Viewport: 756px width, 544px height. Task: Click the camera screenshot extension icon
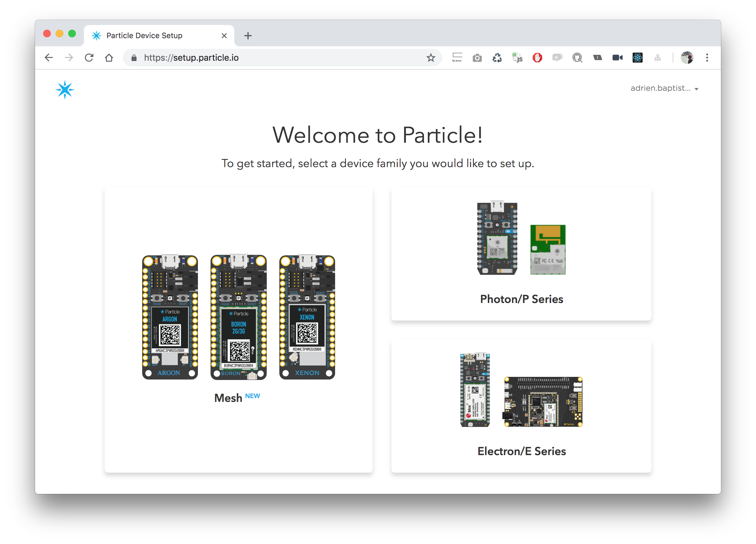click(x=477, y=58)
